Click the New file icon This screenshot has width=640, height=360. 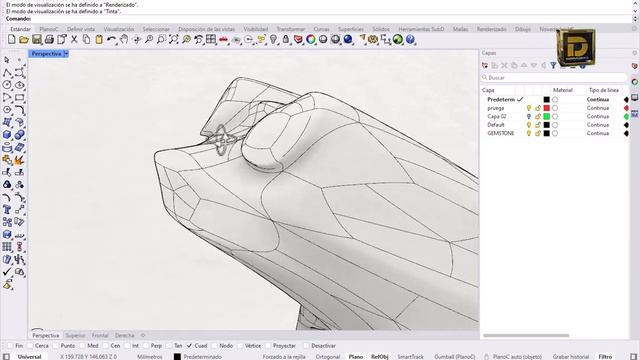pos(11,40)
